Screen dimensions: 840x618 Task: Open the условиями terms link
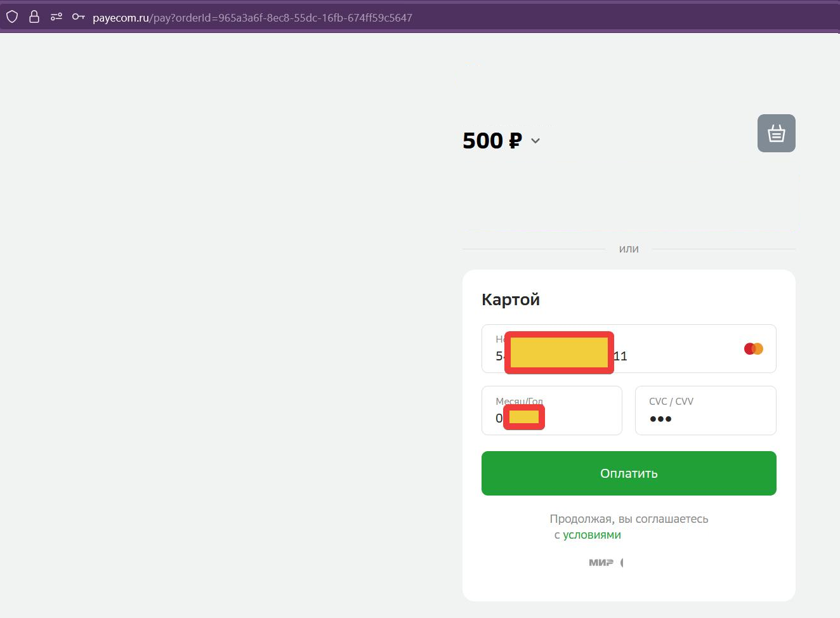coord(591,534)
